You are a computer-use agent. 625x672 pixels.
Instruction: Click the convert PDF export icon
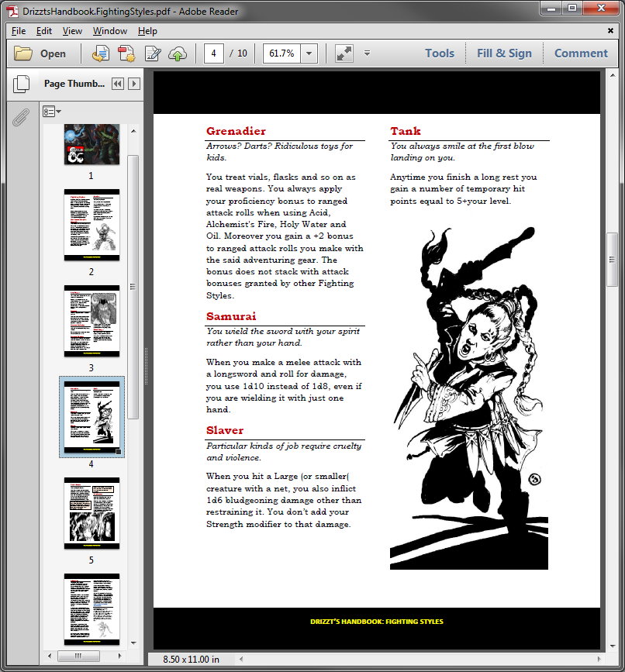tap(100, 53)
